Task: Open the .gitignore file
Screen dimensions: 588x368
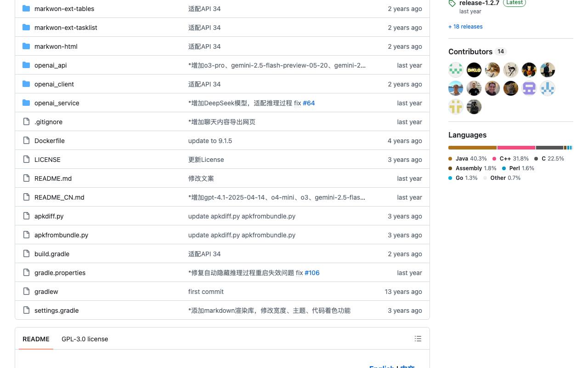Action: pyautogui.click(x=48, y=122)
